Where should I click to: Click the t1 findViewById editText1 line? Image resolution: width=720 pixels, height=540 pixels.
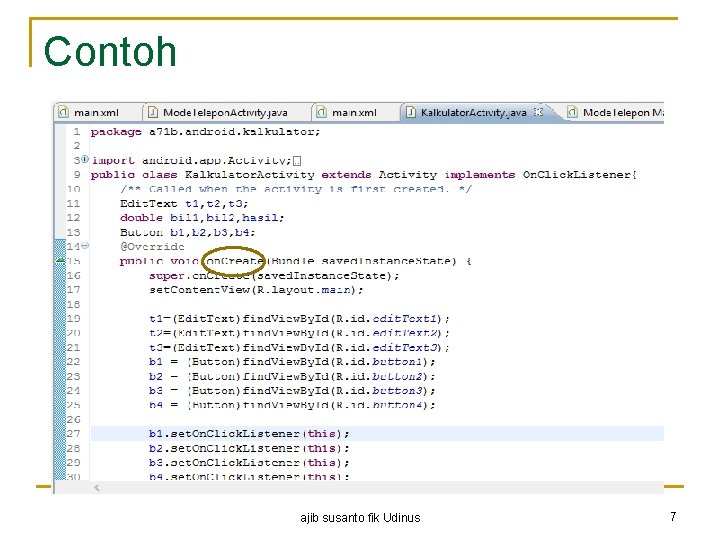point(299,319)
